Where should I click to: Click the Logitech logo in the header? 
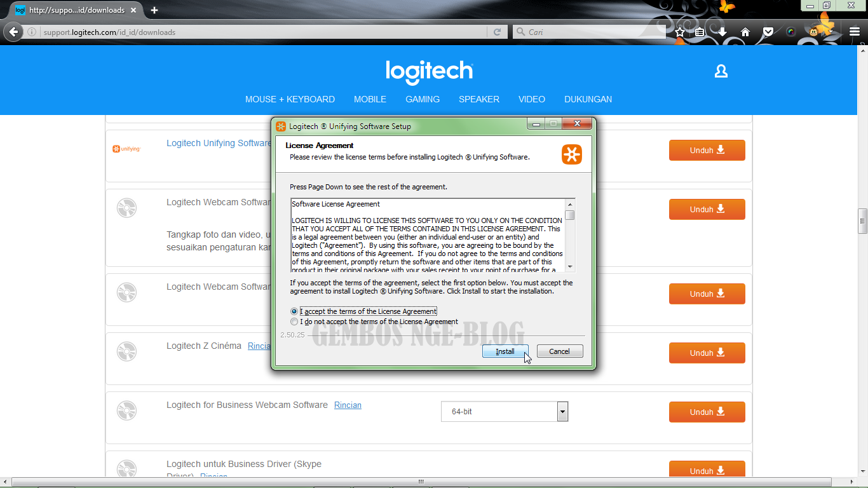pos(429,72)
